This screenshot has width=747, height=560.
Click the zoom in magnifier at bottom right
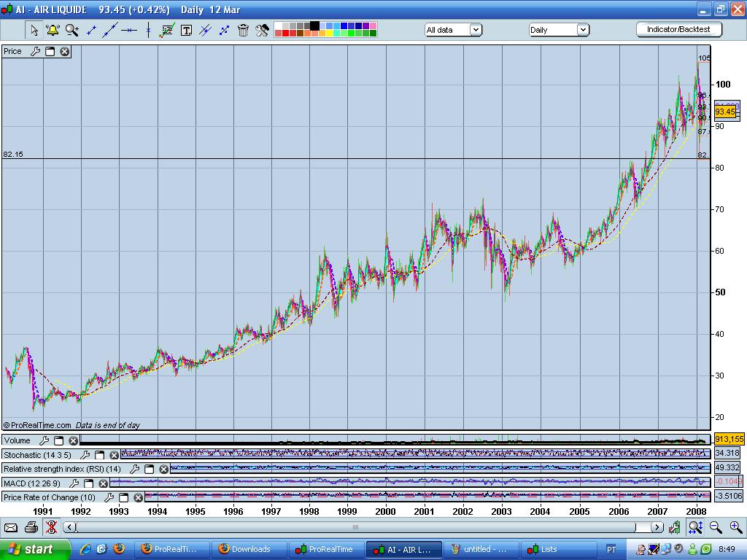[x=735, y=527]
